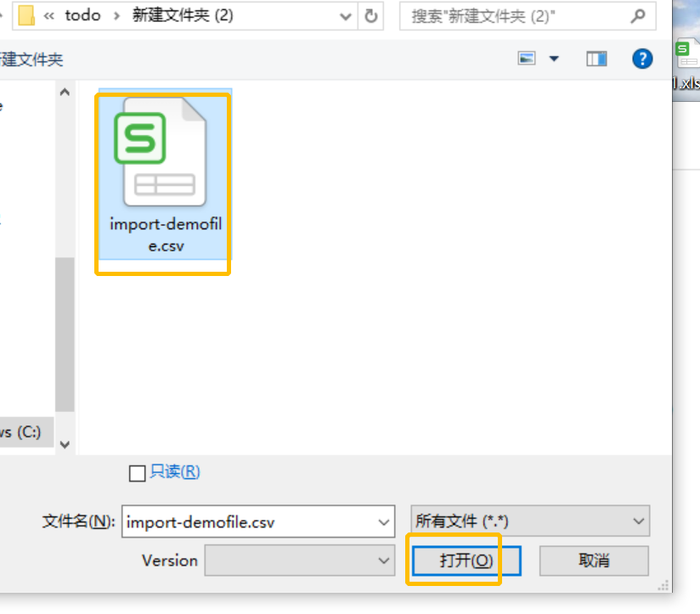The image size is (700, 614).
Task: Click the Open (打开) button
Action: click(466, 560)
